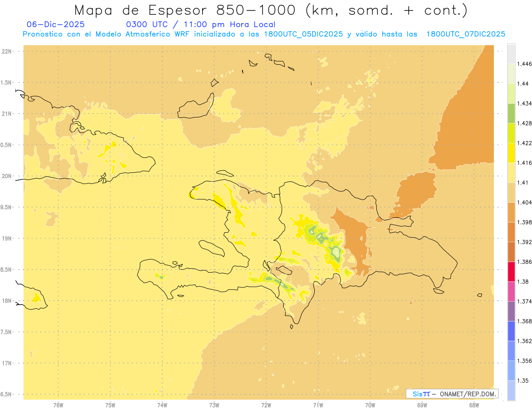Pick the tan colorbar band between 1.404 and 1.41
The height and width of the screenshot is (411, 532).
tap(511, 192)
